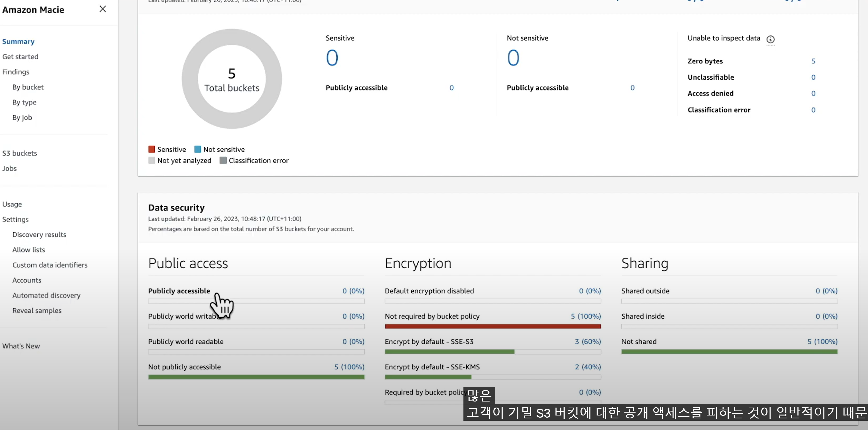Click Encrypt by default SSE-S3 3 (60%) link

point(588,341)
